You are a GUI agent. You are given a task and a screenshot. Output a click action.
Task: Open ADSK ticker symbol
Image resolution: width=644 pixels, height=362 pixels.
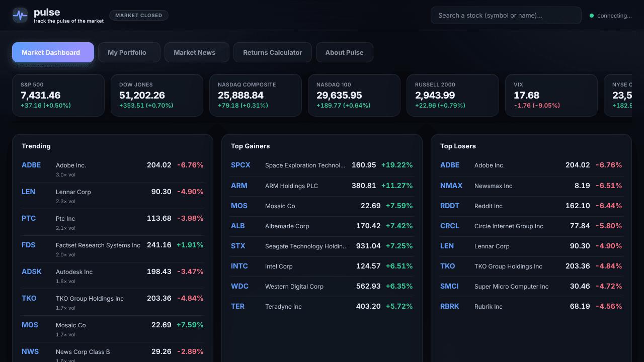32,271
